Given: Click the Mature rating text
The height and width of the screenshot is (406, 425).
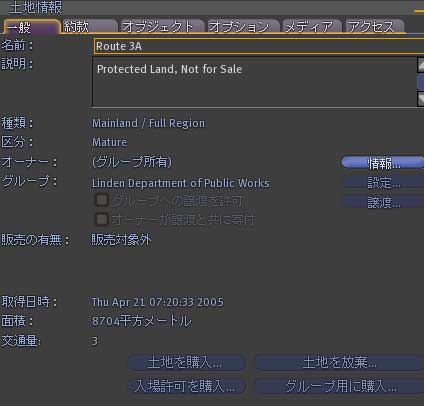Looking at the screenshot, I should point(109,142).
